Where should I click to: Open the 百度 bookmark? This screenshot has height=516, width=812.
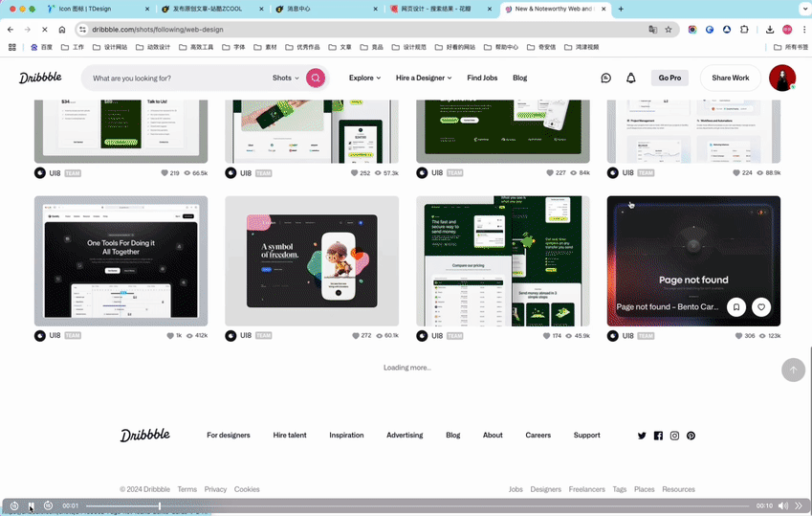point(41,47)
